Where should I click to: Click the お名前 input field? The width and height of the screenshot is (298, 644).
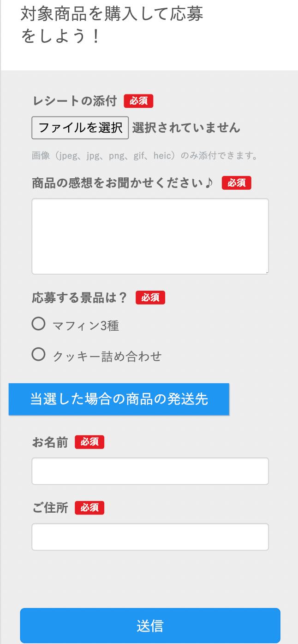click(x=150, y=471)
